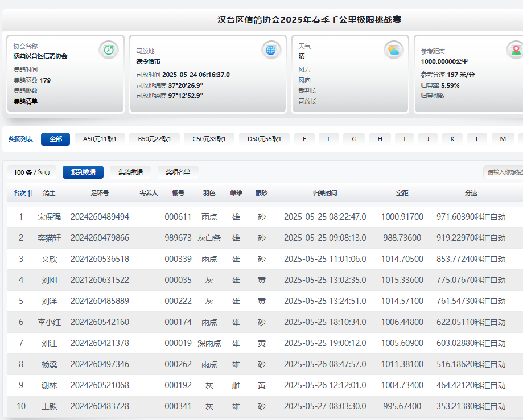Select award tab G

coord(354,139)
